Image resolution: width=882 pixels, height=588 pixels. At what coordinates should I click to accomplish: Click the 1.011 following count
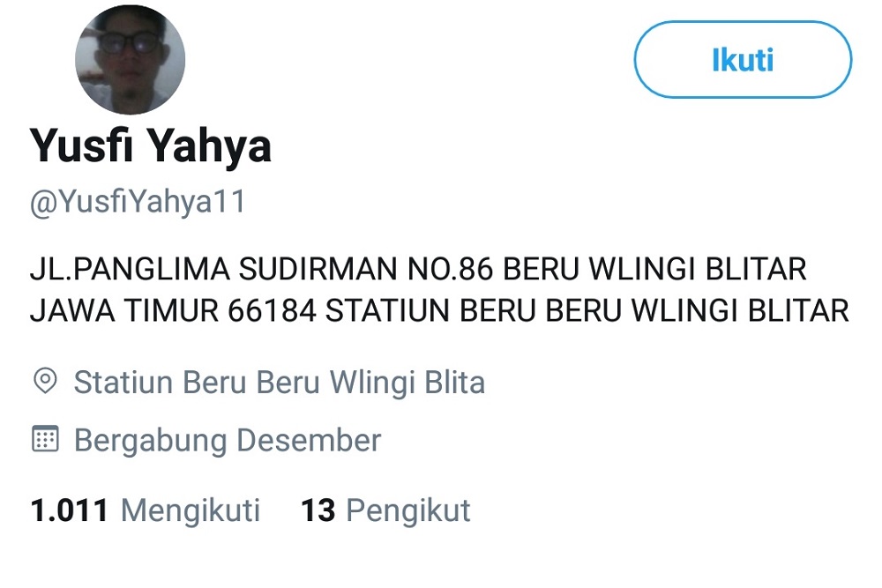(x=69, y=510)
